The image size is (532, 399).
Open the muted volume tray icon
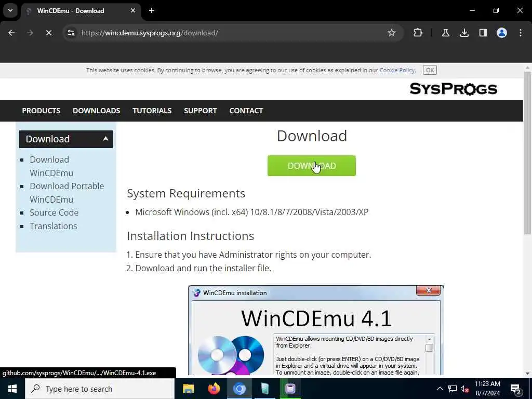[x=465, y=389]
